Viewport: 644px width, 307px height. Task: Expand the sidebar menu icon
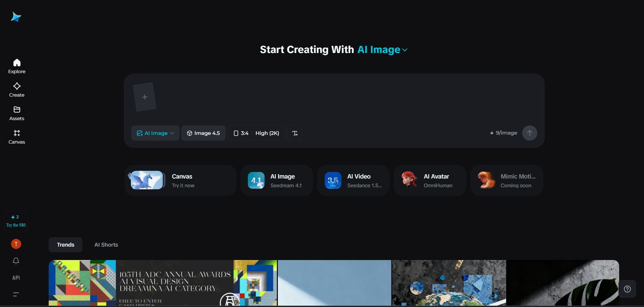[x=16, y=295]
